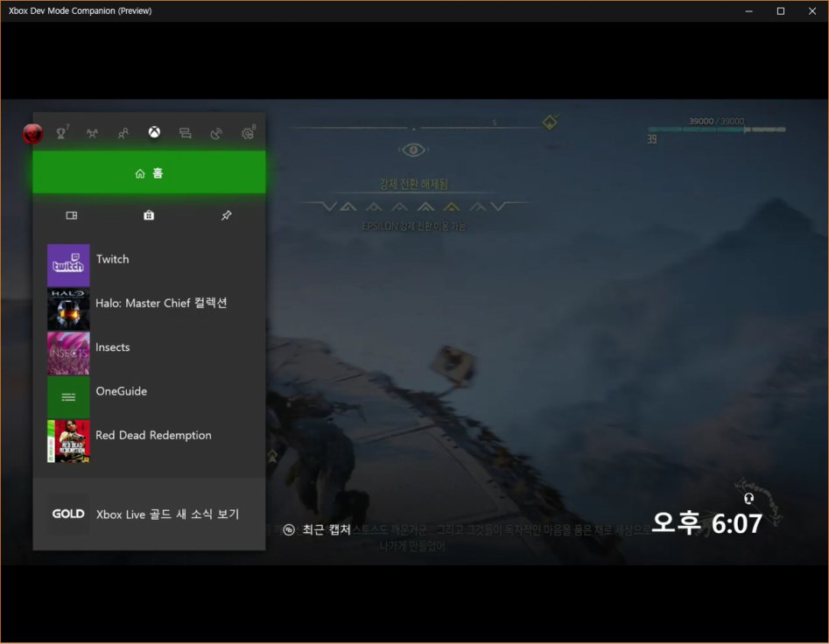
Task: Open Xbox Live 골드 새 소식 보기
Action: click(167, 514)
